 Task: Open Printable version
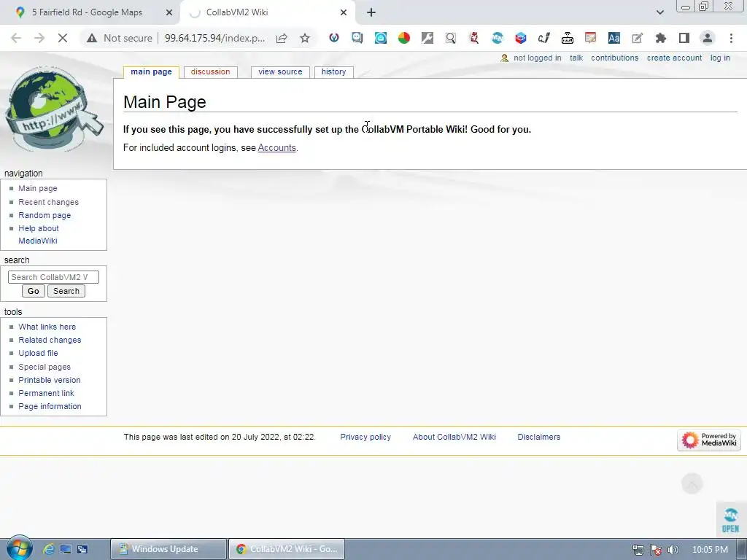[x=50, y=380]
